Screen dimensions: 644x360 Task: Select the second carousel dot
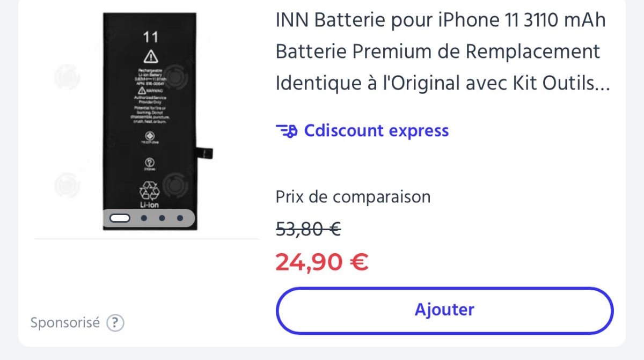(143, 218)
